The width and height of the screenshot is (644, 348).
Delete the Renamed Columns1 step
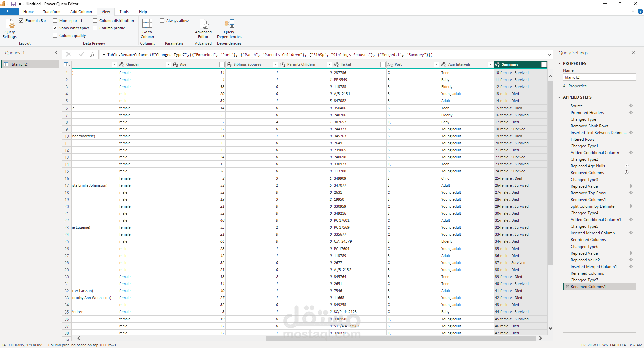pos(567,287)
